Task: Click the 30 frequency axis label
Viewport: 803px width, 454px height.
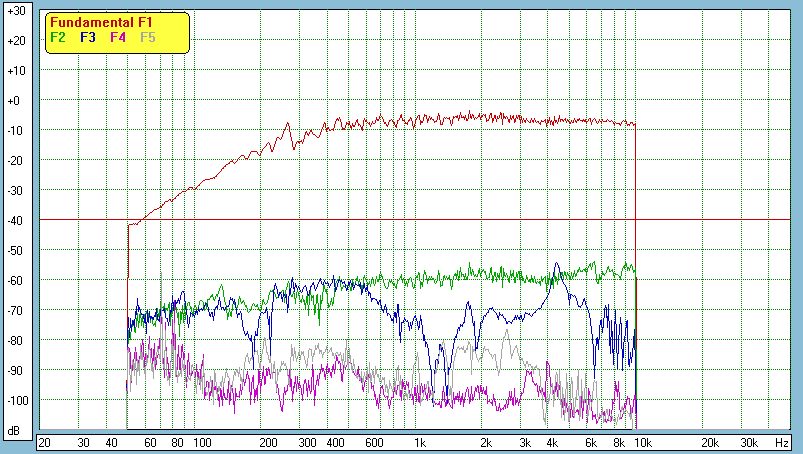Action: pyautogui.click(x=83, y=443)
